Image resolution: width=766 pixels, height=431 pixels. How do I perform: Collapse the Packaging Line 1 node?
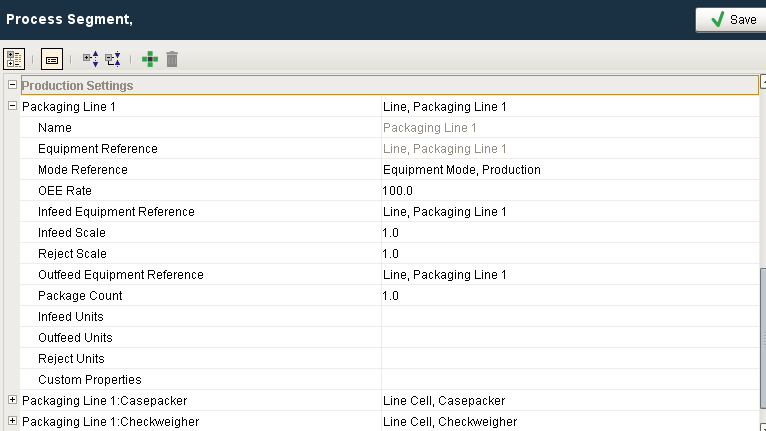click(x=12, y=106)
